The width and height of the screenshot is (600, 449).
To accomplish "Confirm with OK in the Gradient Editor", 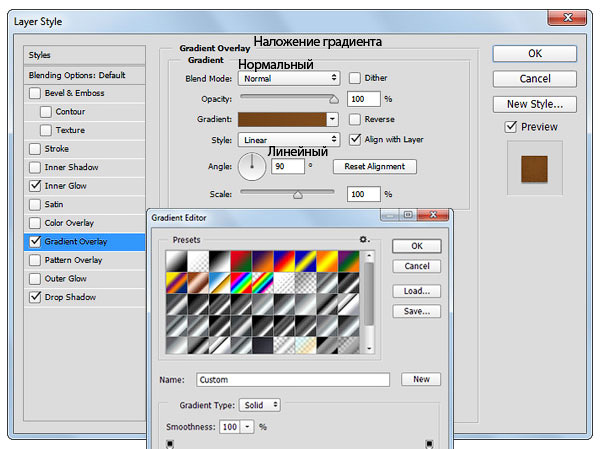I will point(417,246).
